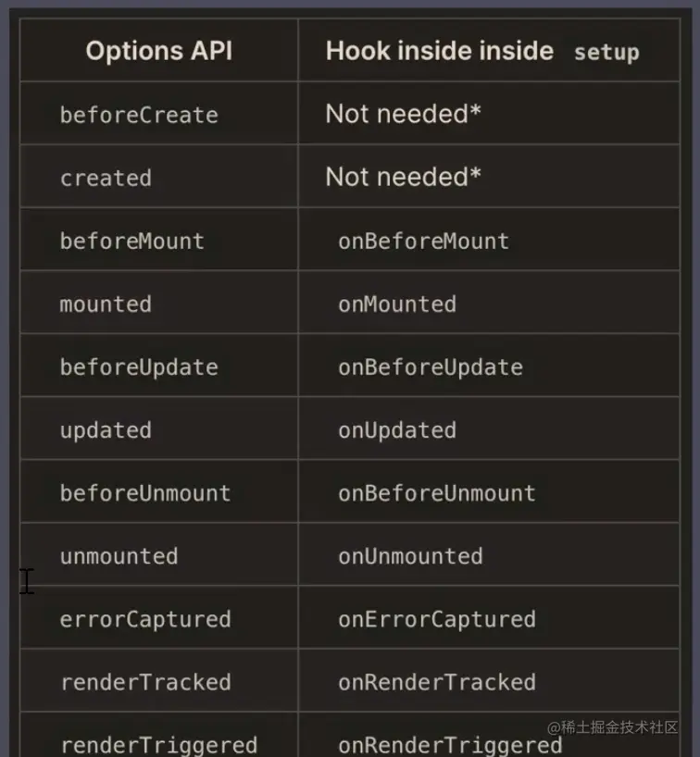Select the onUpdated hook text

397,429
